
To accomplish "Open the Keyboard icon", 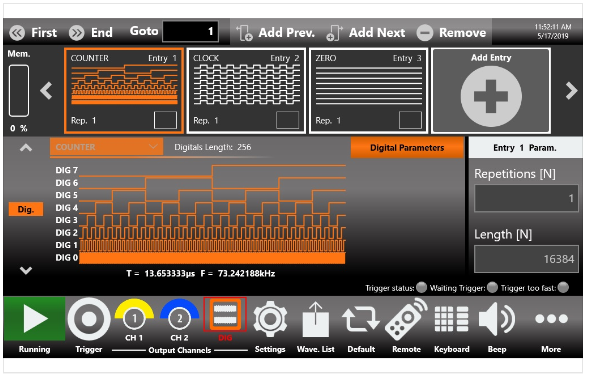I will (x=452, y=319).
